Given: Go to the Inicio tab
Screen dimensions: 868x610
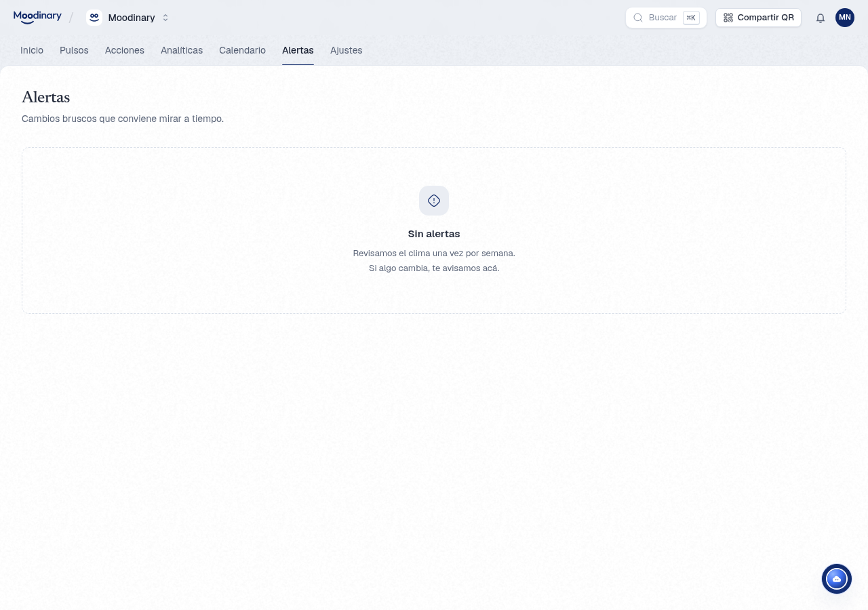Looking at the screenshot, I should 32,50.
